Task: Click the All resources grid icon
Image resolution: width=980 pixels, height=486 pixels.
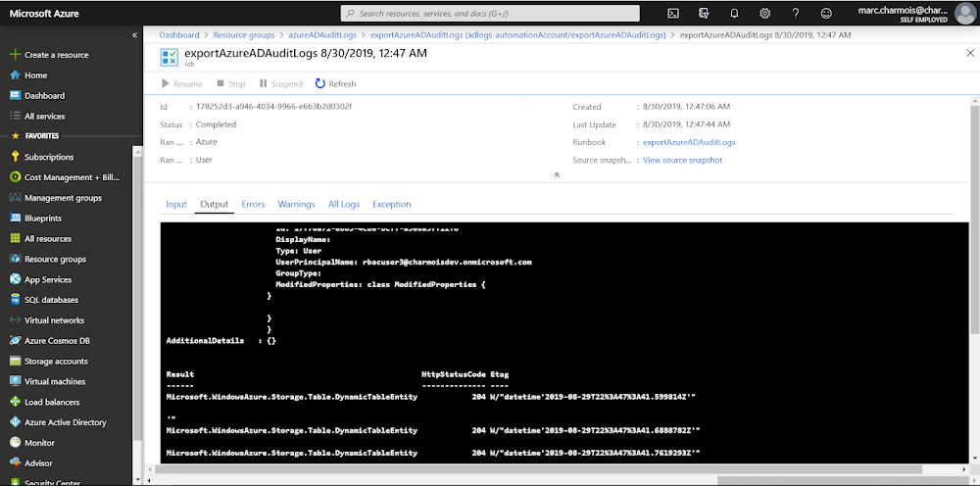Action: [x=16, y=239]
